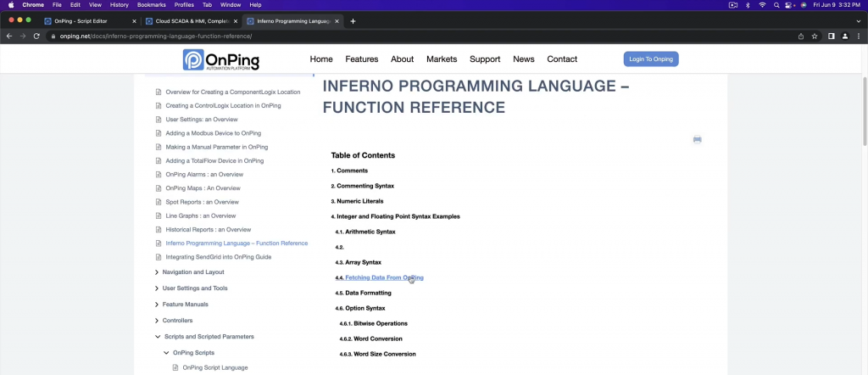Jump to the Comments section
Image resolution: width=868 pixels, height=375 pixels.
(x=352, y=171)
